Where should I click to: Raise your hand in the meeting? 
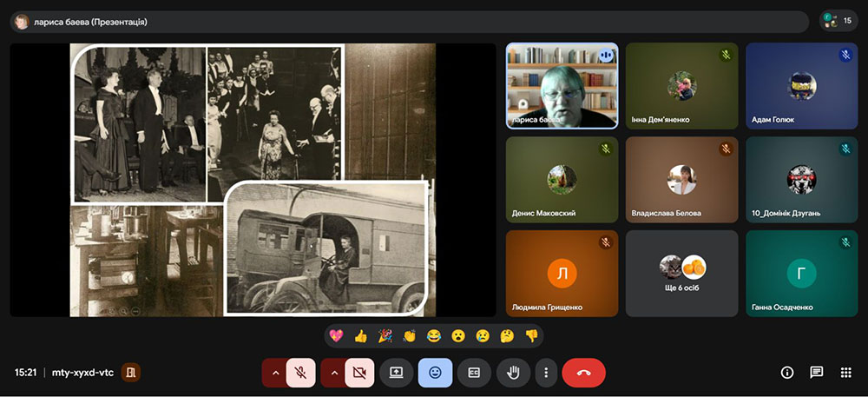click(x=513, y=373)
